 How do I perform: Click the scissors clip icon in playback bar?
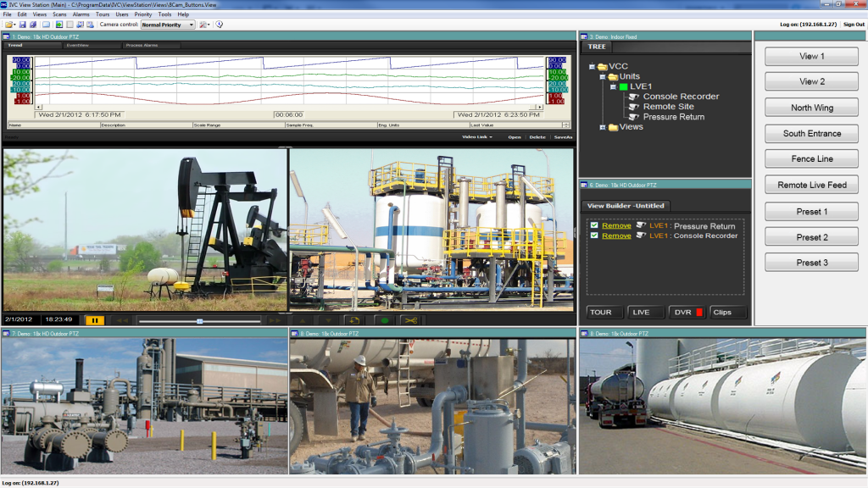(409, 320)
